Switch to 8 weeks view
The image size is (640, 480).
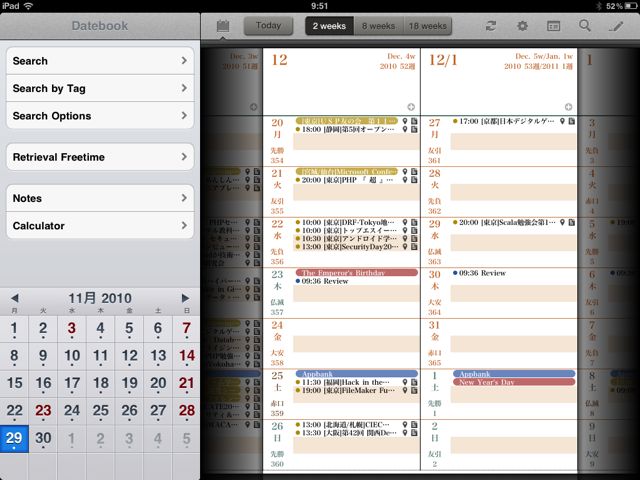378,26
